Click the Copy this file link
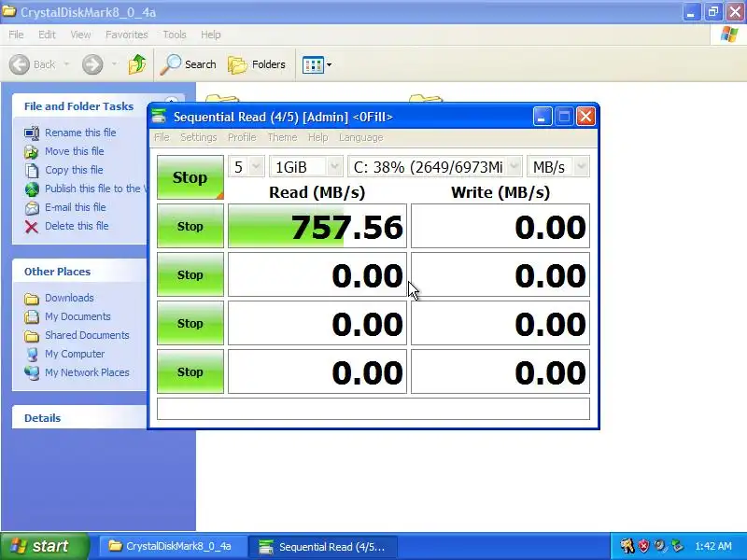The height and width of the screenshot is (560, 747). pyautogui.click(x=74, y=170)
